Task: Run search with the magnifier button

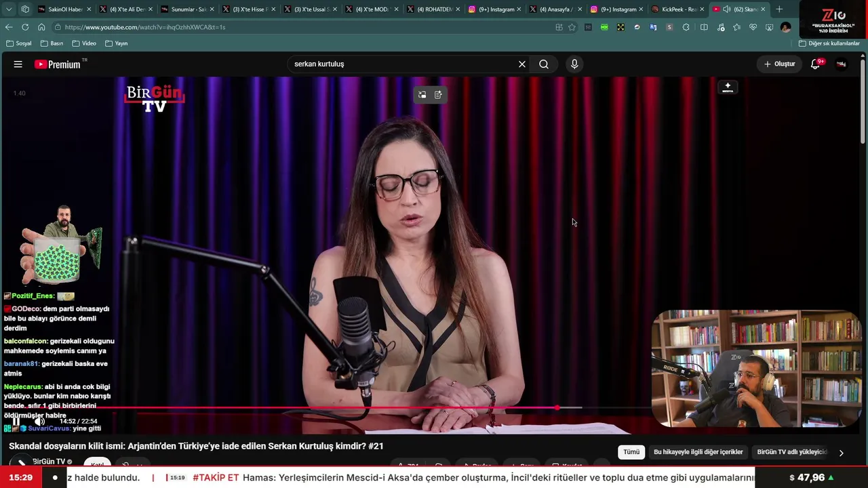Action: (x=544, y=64)
